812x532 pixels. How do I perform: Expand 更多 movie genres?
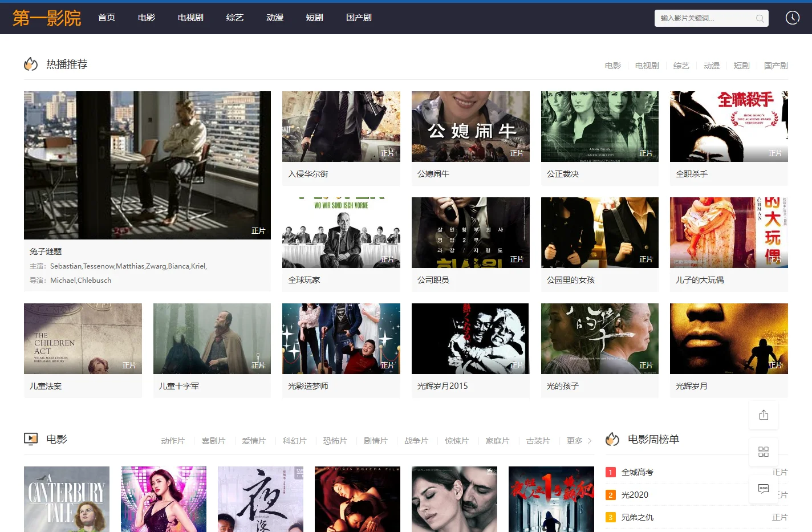579,441
